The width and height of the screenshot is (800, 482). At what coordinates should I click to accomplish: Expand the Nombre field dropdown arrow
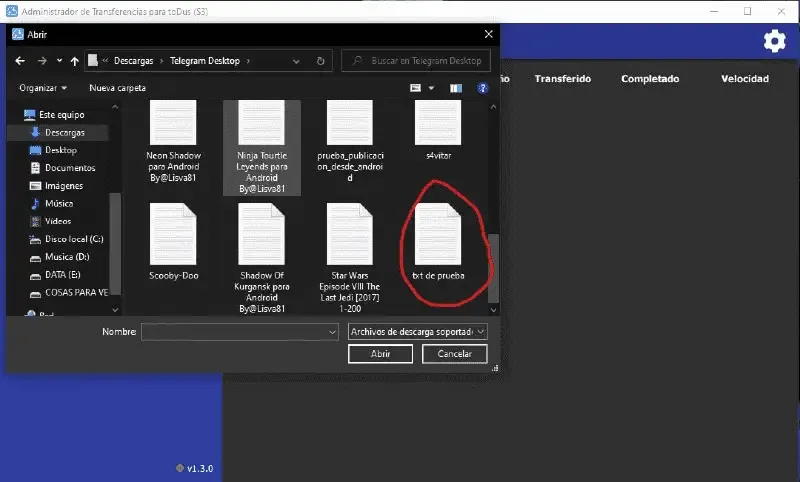pyautogui.click(x=332, y=332)
